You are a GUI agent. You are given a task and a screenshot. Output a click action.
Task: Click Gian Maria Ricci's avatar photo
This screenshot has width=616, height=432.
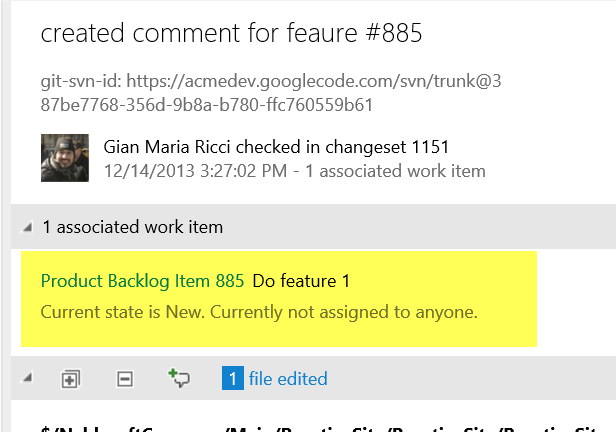pos(64,158)
